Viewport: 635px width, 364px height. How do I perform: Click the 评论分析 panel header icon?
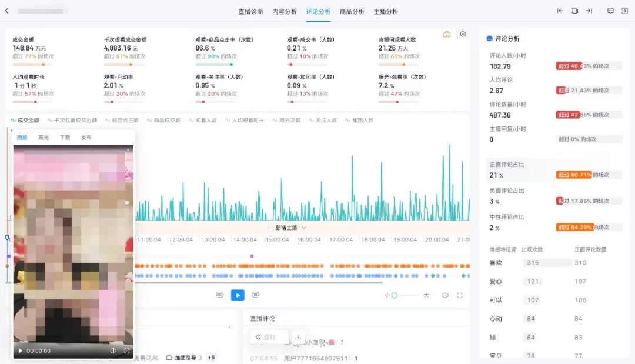tap(489, 38)
